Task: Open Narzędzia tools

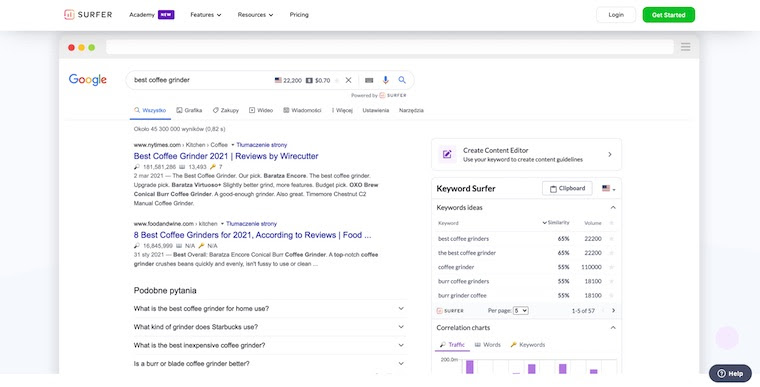Action: click(411, 111)
